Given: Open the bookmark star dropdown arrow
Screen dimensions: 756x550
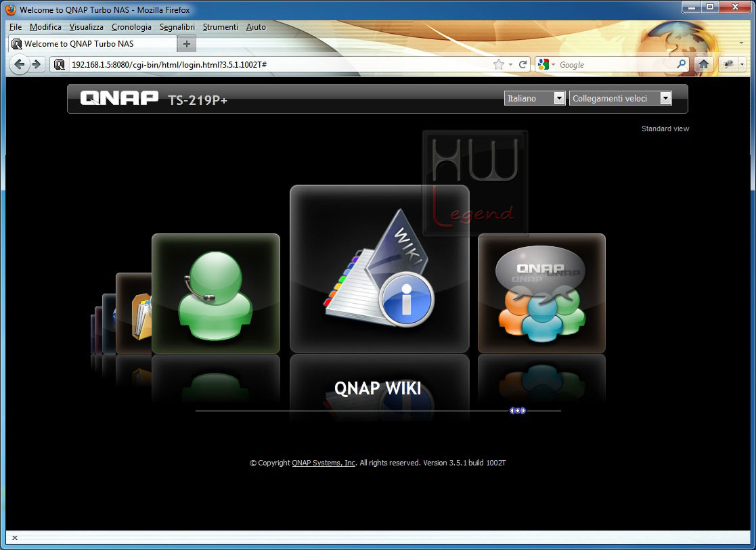Looking at the screenshot, I should [x=510, y=64].
